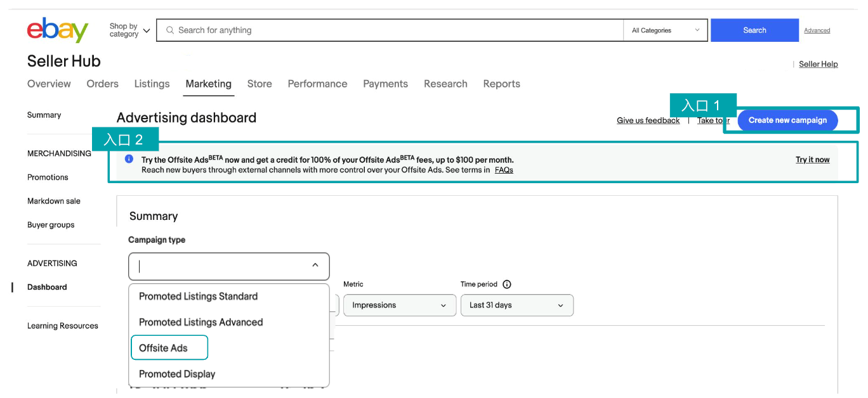
Task: Expand the Shop by category menu
Action: click(x=129, y=30)
